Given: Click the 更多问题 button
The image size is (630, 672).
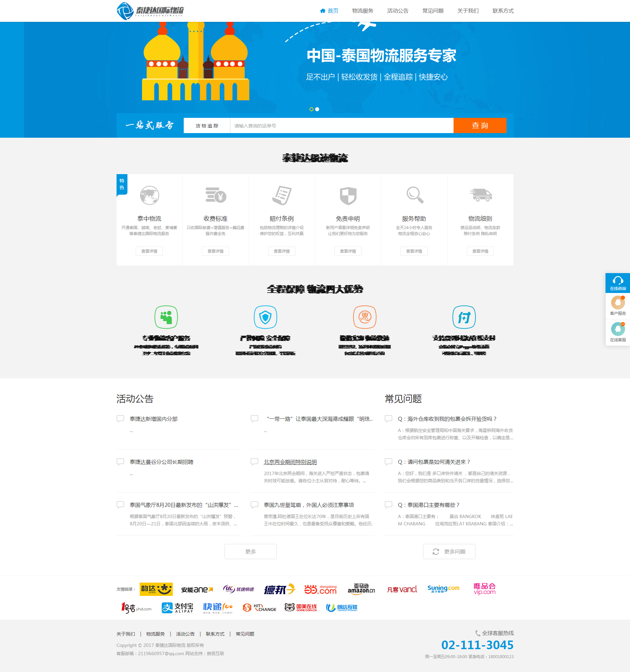Looking at the screenshot, I should tap(449, 551).
